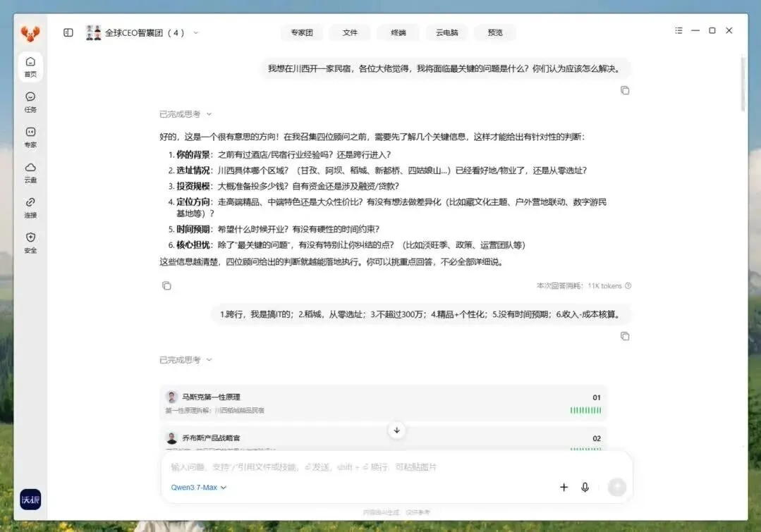
Task: Maximize the application window
Action: point(712,30)
